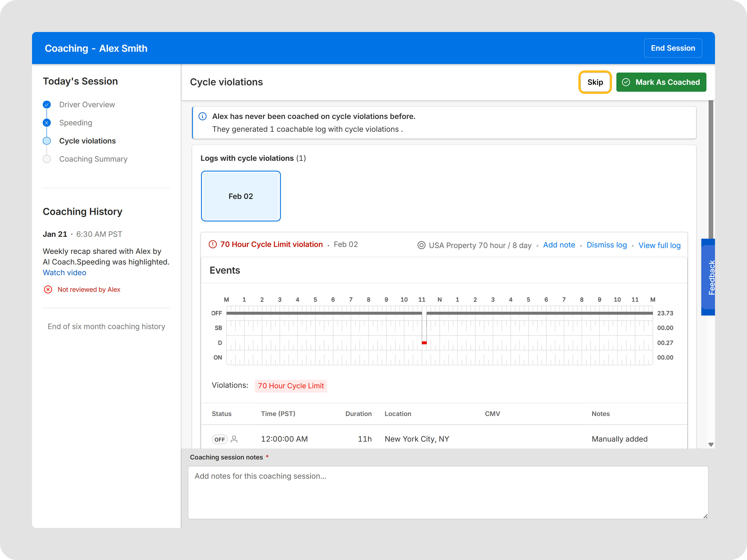This screenshot has width=747, height=560.
Task: Click the ruleset target icon near USA Property label
Action: pyautogui.click(x=421, y=245)
